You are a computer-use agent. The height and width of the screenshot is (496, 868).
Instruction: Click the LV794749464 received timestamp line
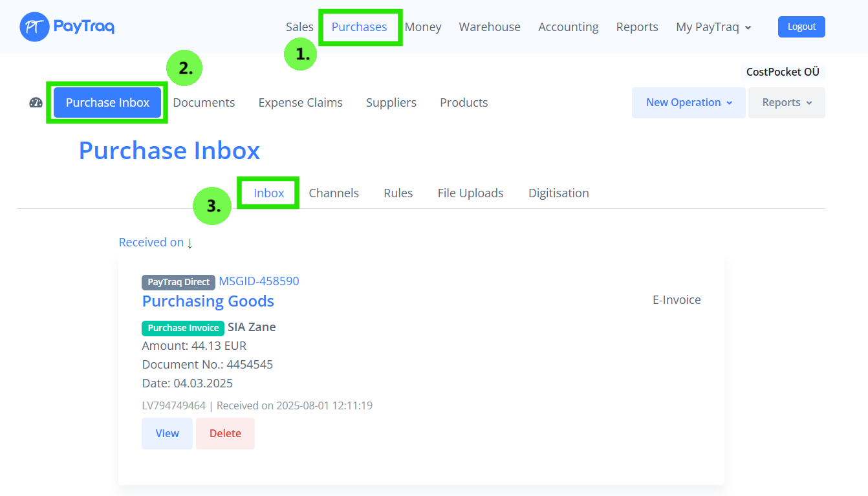coord(257,406)
